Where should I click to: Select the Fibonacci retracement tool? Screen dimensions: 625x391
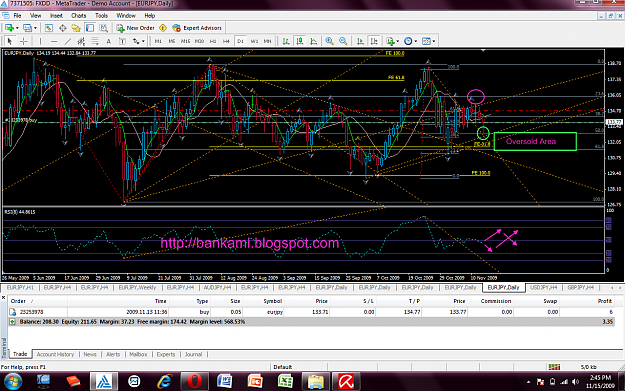click(x=95, y=41)
